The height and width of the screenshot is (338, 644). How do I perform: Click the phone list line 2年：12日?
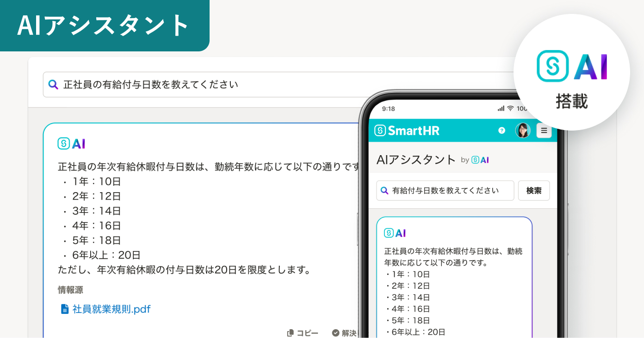[411, 286]
